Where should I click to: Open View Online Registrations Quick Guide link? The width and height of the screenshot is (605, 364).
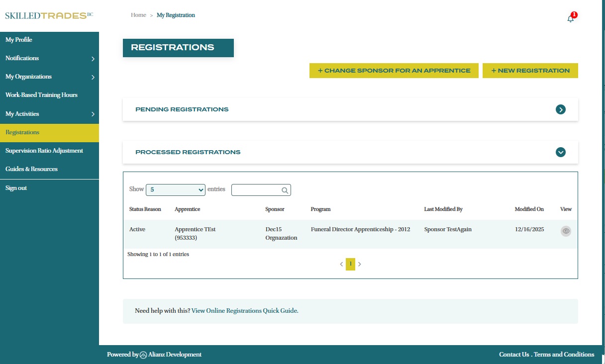point(245,311)
